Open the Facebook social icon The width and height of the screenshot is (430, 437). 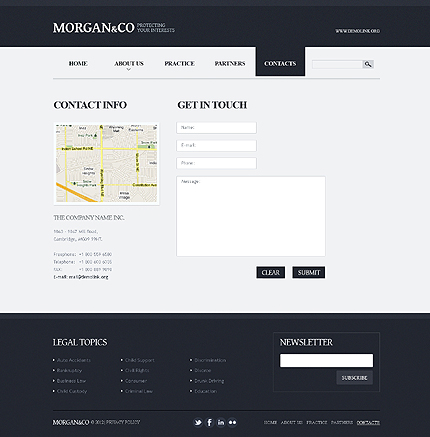[209, 423]
